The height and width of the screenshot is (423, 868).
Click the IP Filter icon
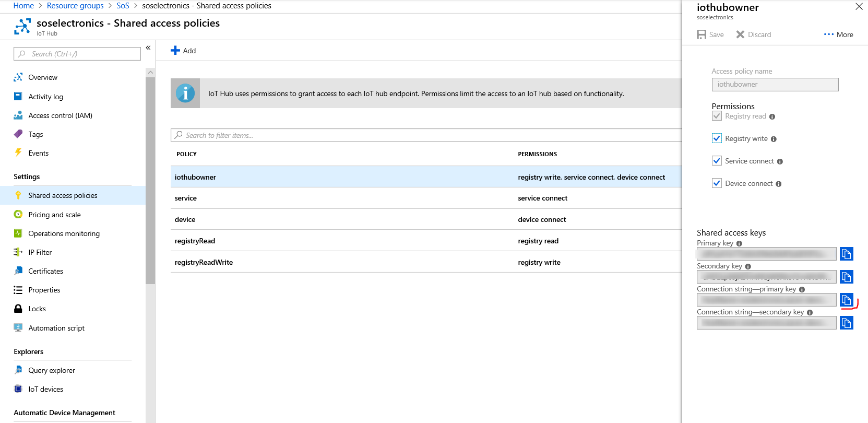pos(18,252)
